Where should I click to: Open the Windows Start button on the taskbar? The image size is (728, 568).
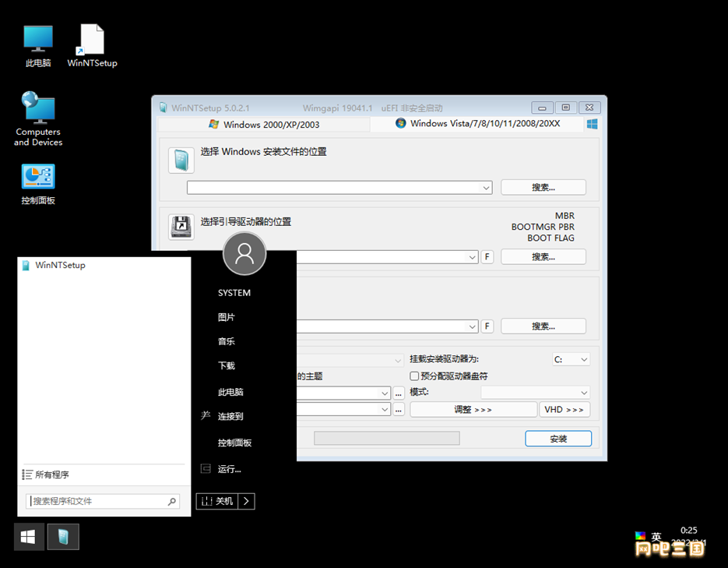pos(29,537)
